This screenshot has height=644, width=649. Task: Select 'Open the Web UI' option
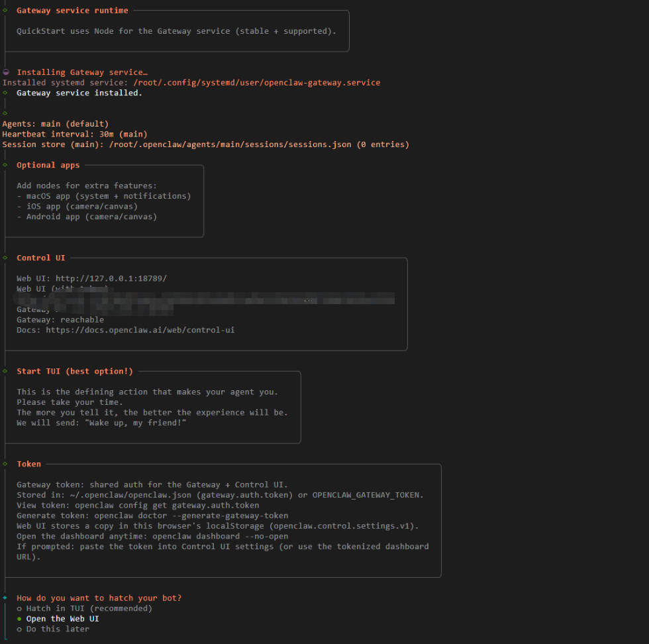(58, 619)
